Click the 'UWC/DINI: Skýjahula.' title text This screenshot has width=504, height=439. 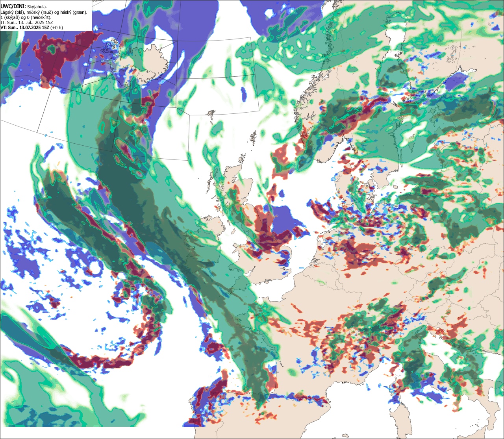[x=24, y=7]
